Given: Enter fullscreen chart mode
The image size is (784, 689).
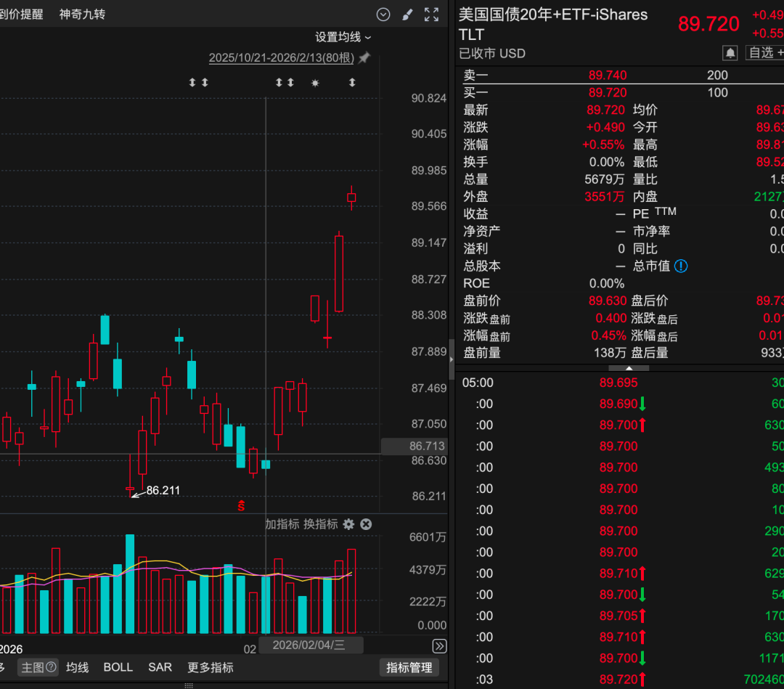Looking at the screenshot, I should tap(431, 15).
